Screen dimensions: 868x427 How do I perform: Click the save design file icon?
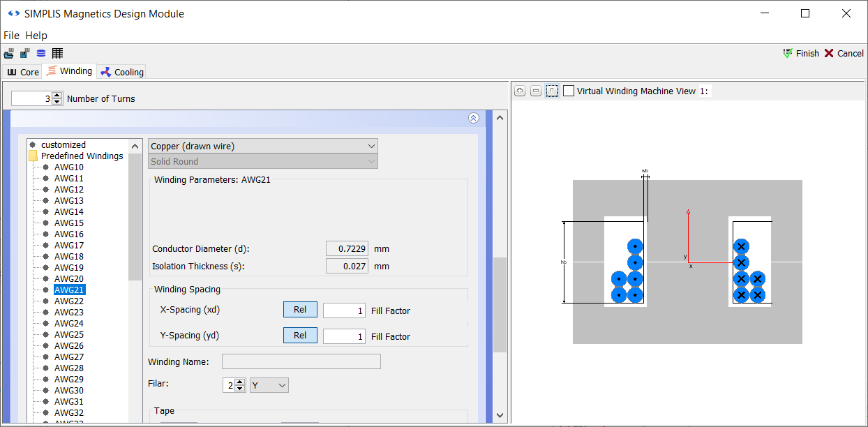tap(25, 54)
